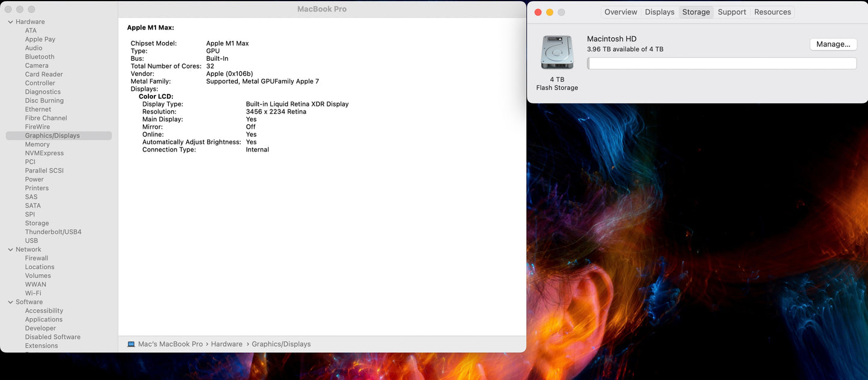Click Hardware in the bottom path bar

click(x=226, y=344)
